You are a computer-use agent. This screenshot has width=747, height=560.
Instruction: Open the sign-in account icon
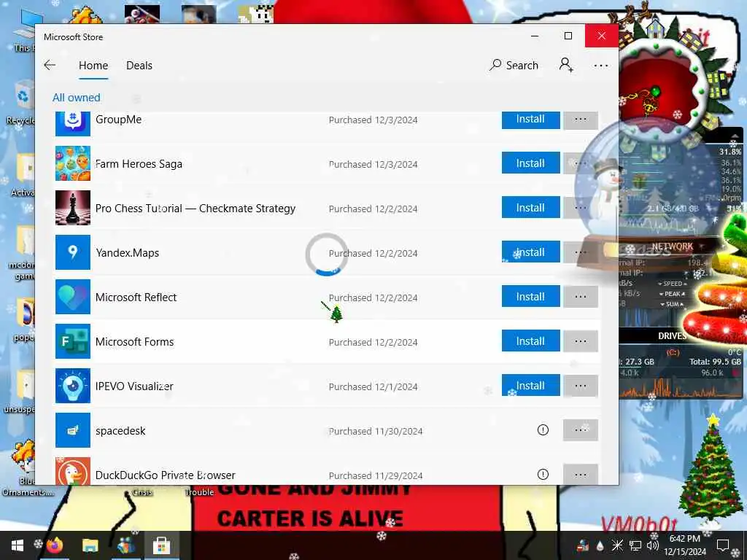(x=566, y=65)
